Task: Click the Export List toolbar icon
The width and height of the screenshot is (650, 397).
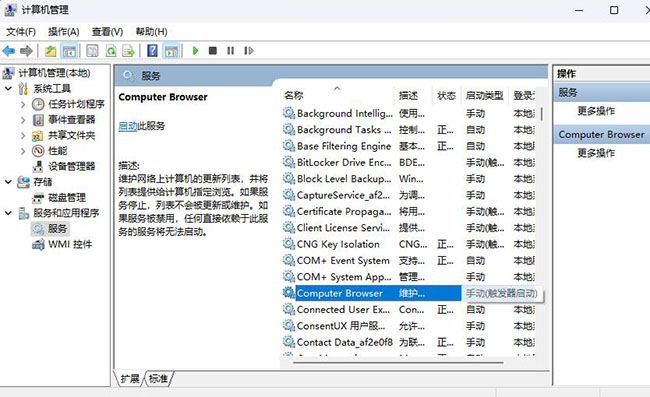Action: point(129,51)
